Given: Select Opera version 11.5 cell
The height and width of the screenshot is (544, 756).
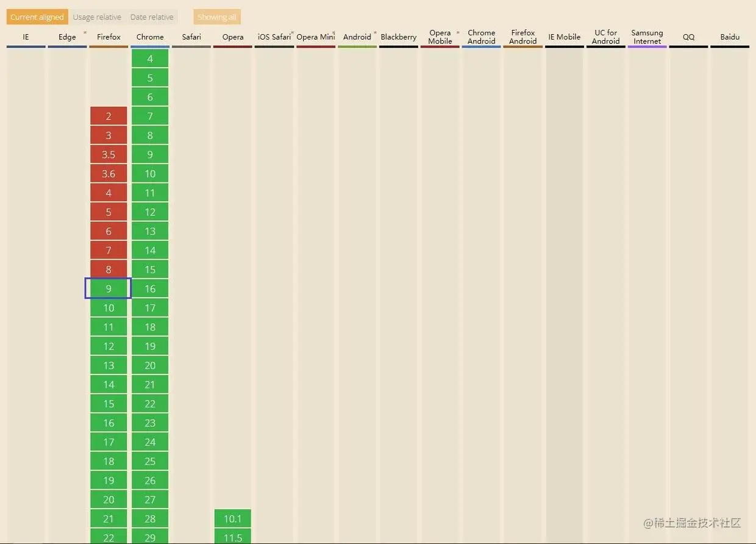Looking at the screenshot, I should (x=233, y=537).
